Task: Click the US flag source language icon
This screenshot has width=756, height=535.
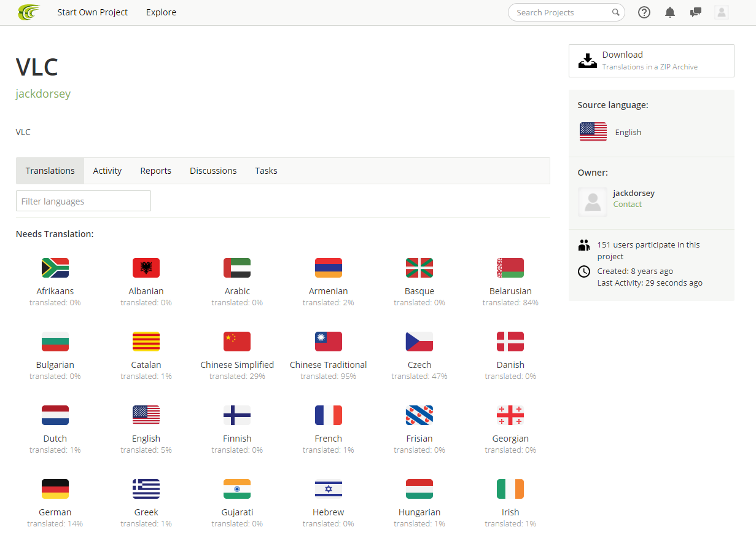Action: [x=593, y=131]
